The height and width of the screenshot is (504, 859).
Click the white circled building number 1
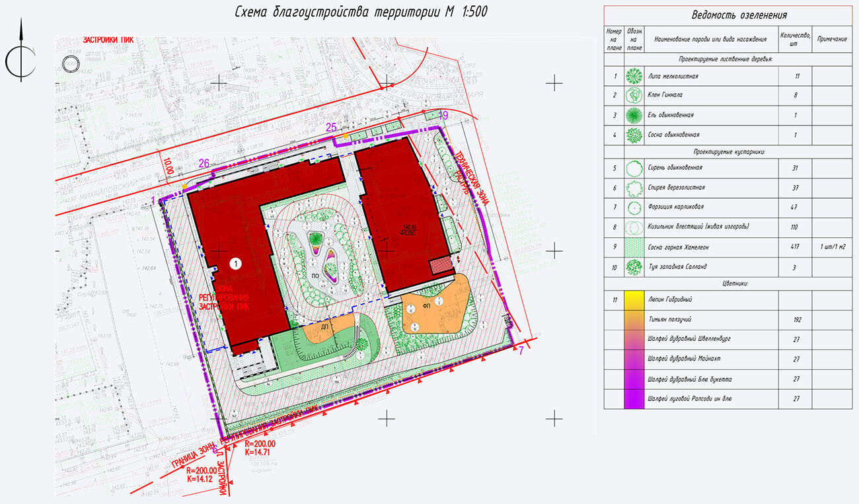click(x=235, y=263)
